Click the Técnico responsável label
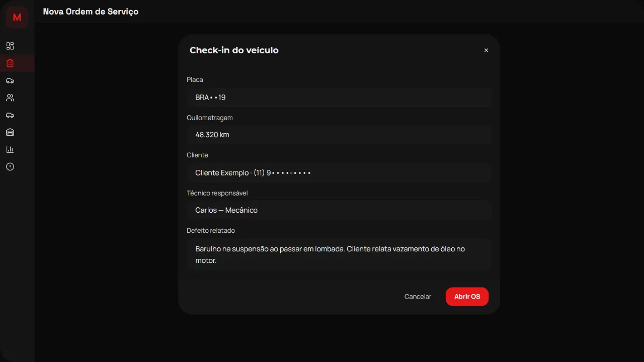 click(217, 193)
